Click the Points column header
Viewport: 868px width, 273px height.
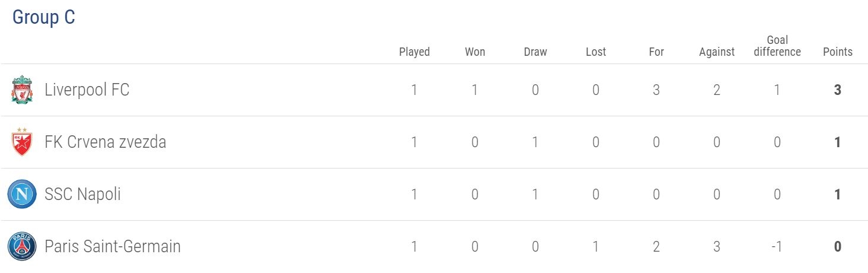(x=838, y=52)
